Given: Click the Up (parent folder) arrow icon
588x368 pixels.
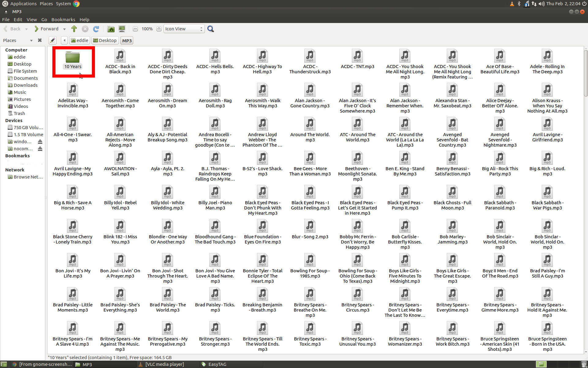Looking at the screenshot, I should click(x=74, y=29).
